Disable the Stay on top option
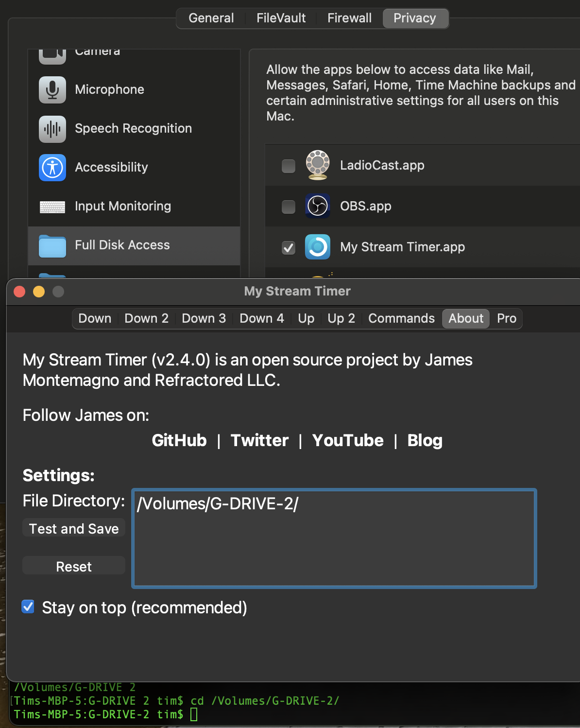 [x=28, y=607]
